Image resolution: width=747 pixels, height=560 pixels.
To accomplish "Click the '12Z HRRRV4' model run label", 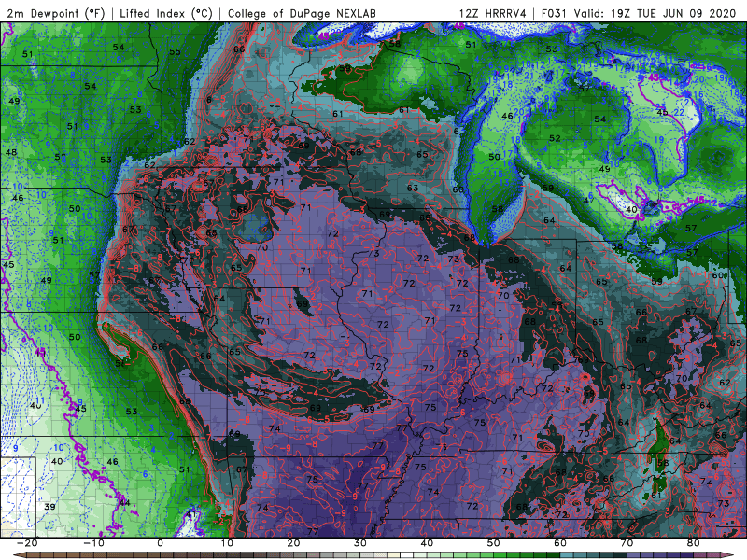I will pyautogui.click(x=493, y=14).
